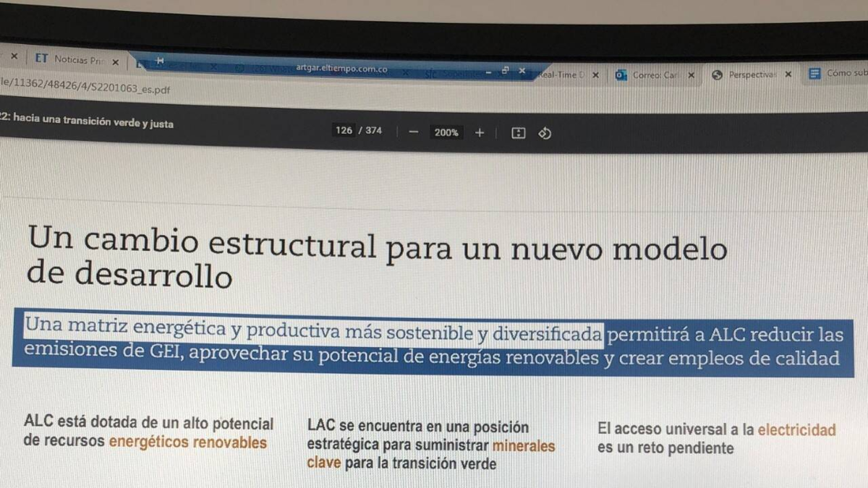Switch to the Noticias ET browser tab
This screenshot has height=488, width=868.
pyautogui.click(x=71, y=60)
